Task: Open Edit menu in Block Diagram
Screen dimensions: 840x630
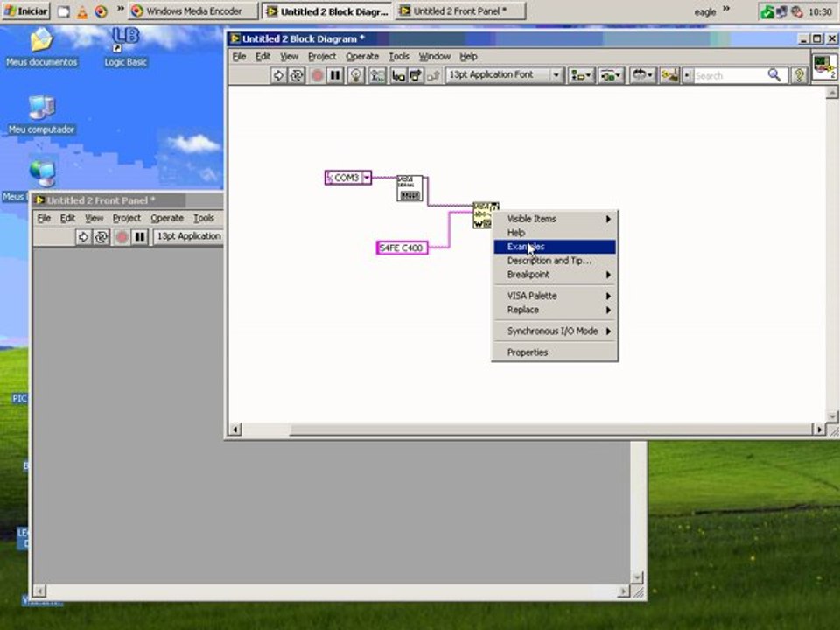Action: 262,56
